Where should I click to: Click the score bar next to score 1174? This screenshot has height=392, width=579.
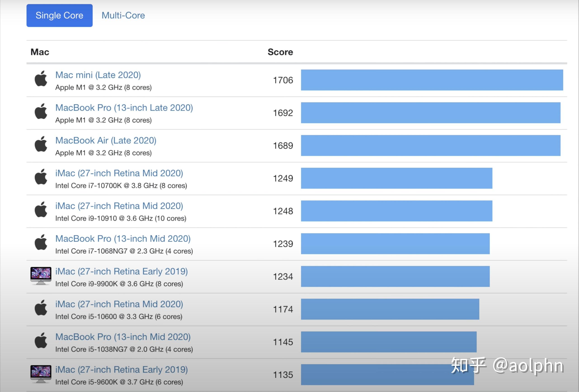coord(390,309)
